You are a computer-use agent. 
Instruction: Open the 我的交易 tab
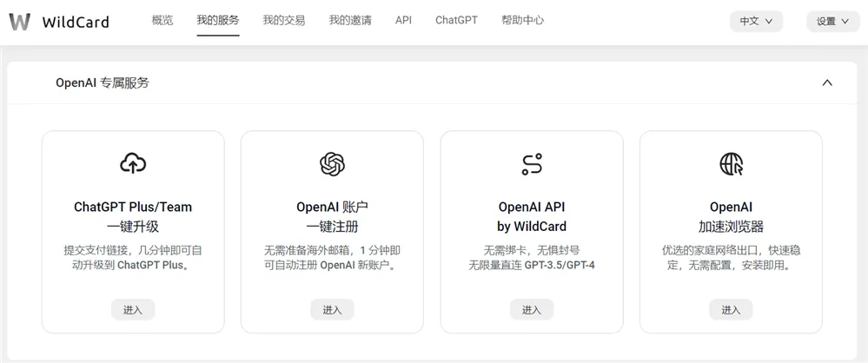tap(284, 20)
